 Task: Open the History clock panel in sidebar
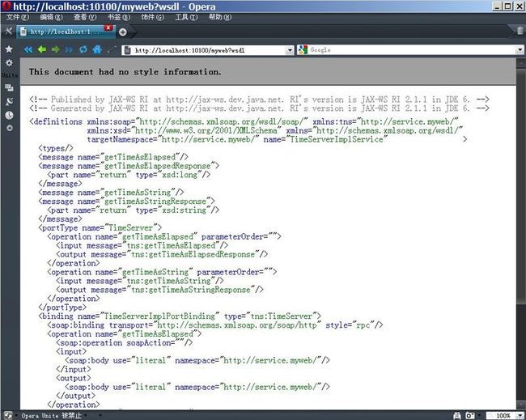click(x=9, y=115)
